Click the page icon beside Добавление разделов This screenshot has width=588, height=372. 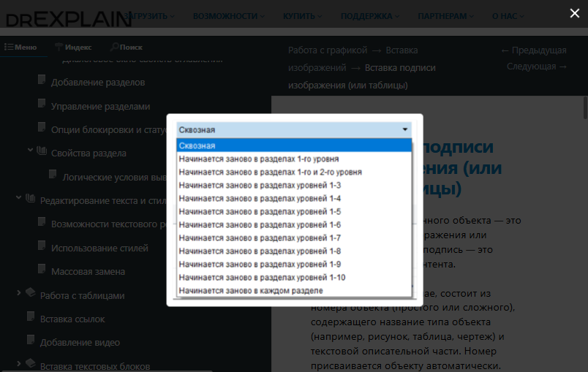pyautogui.click(x=42, y=81)
